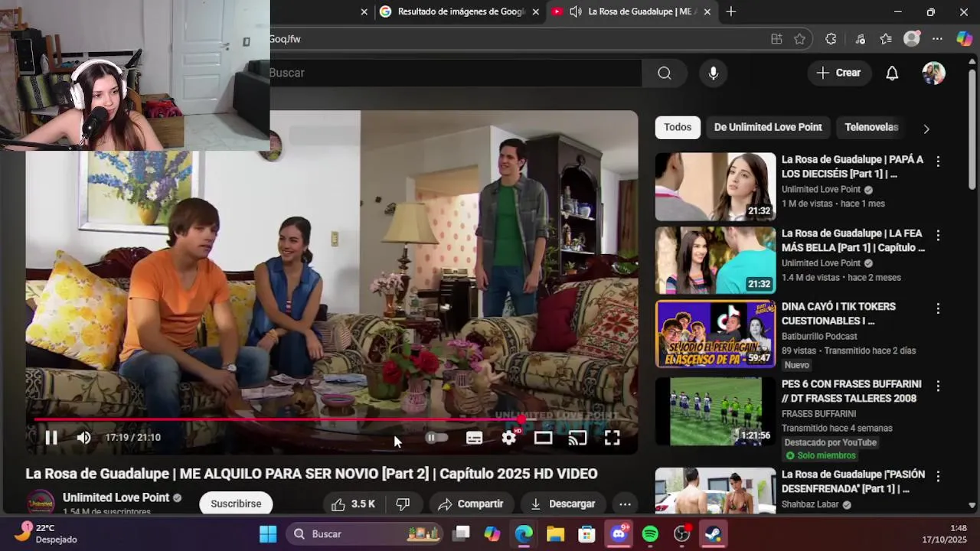Viewport: 980px width, 551px height.
Task: Open Task View on the taskbar
Action: [x=461, y=534]
